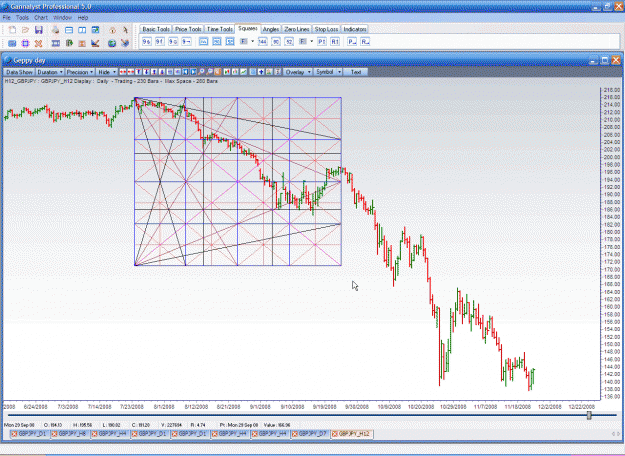
Task: Click the Value readout in status bar
Action: click(277, 425)
